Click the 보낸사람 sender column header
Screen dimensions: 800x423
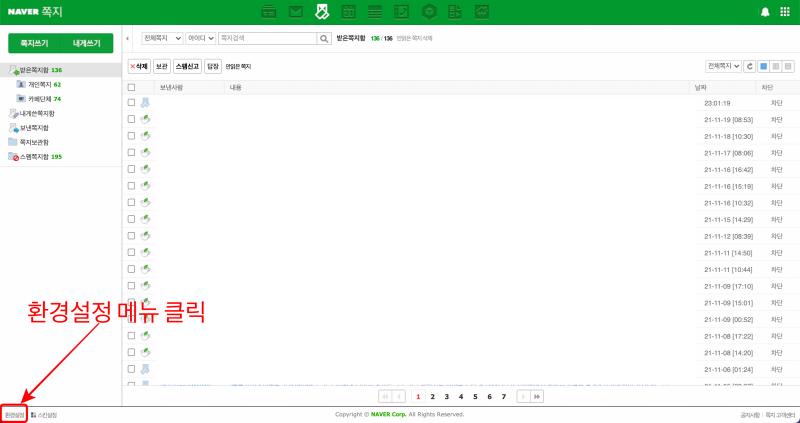point(171,87)
